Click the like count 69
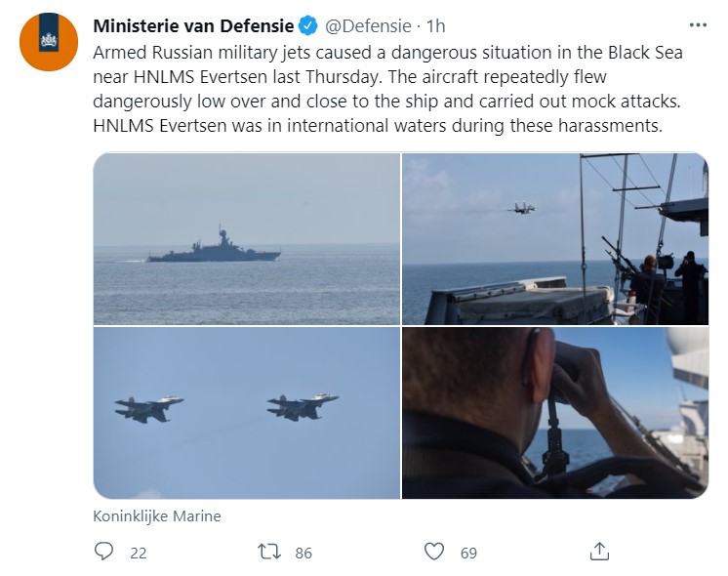This screenshot has height=576, width=728. click(x=468, y=553)
